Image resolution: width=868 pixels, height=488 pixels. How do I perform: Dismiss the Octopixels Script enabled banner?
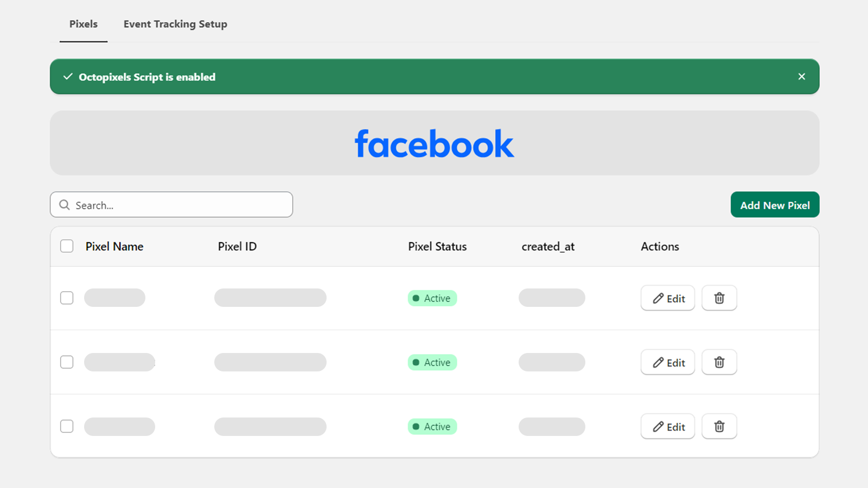(801, 76)
